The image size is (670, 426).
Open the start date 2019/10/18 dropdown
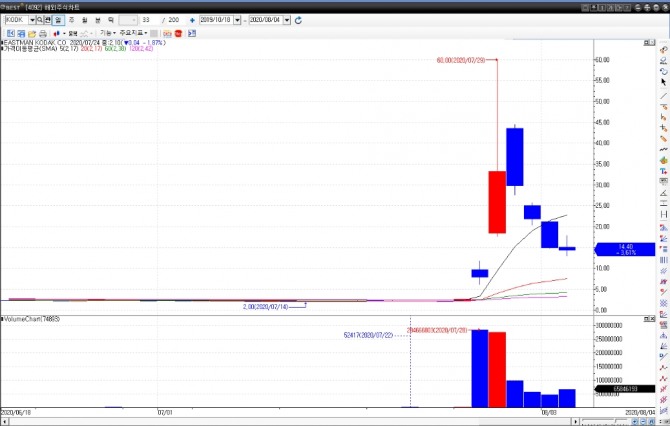(237, 20)
